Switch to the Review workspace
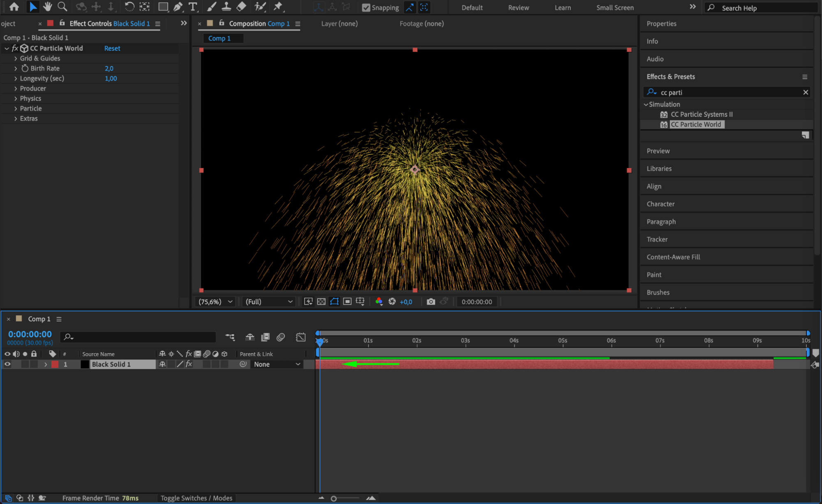The image size is (822, 504). [518, 7]
